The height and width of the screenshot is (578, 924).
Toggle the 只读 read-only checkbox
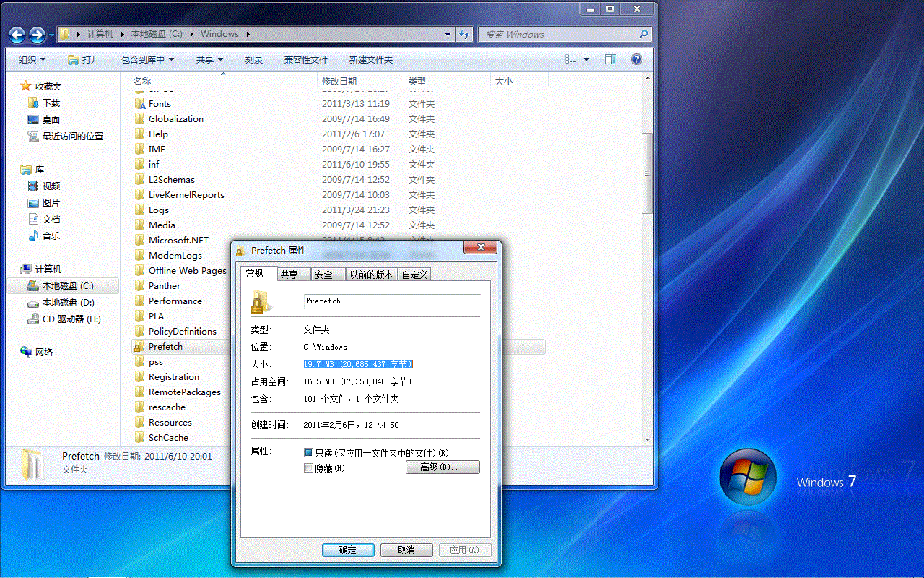tap(308, 453)
